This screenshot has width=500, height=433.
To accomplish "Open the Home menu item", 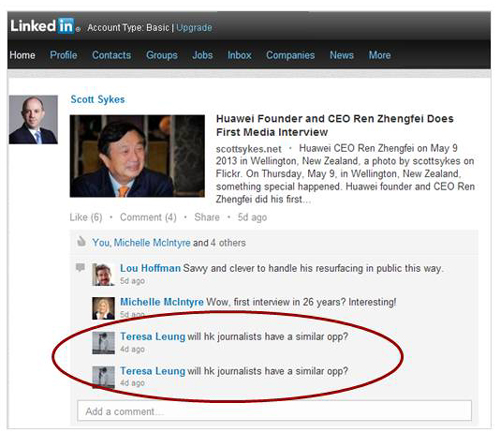I will coord(22,55).
